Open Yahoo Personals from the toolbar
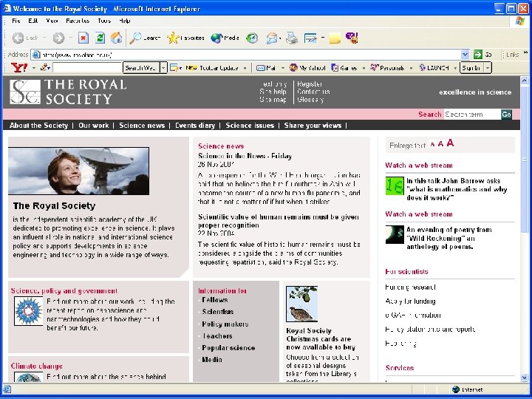This screenshot has width=532, height=399. tap(387, 68)
